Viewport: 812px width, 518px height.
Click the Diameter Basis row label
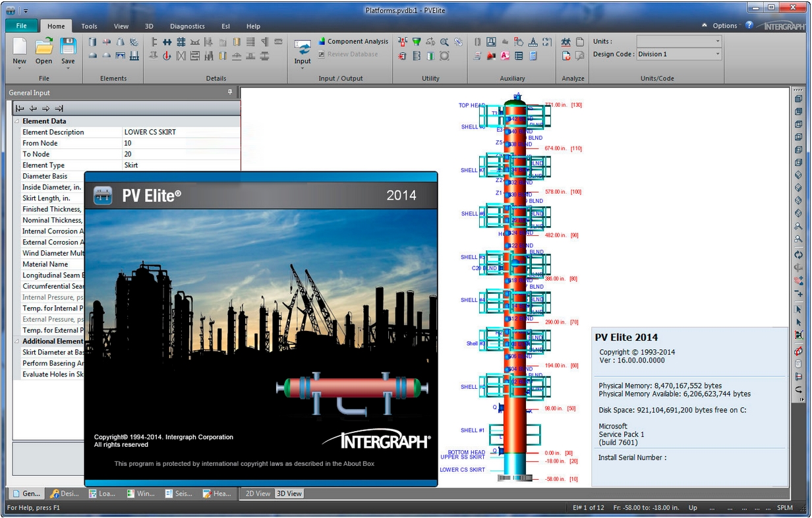tap(45, 176)
